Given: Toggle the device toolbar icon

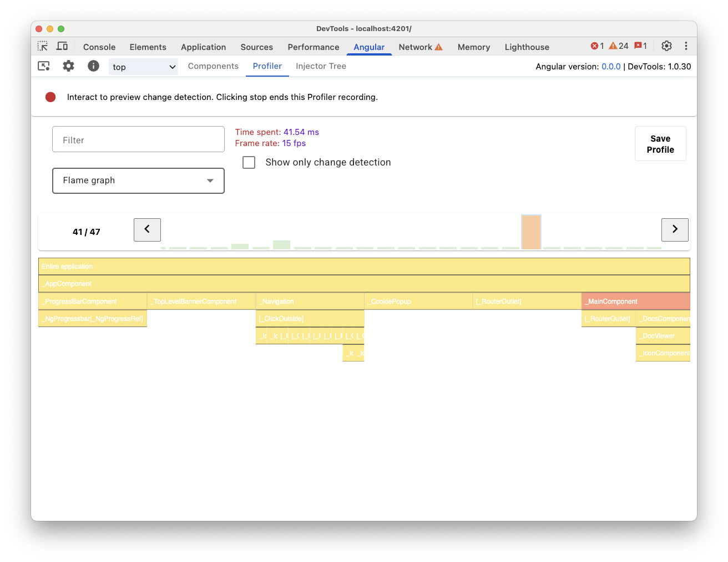Looking at the screenshot, I should (62, 46).
